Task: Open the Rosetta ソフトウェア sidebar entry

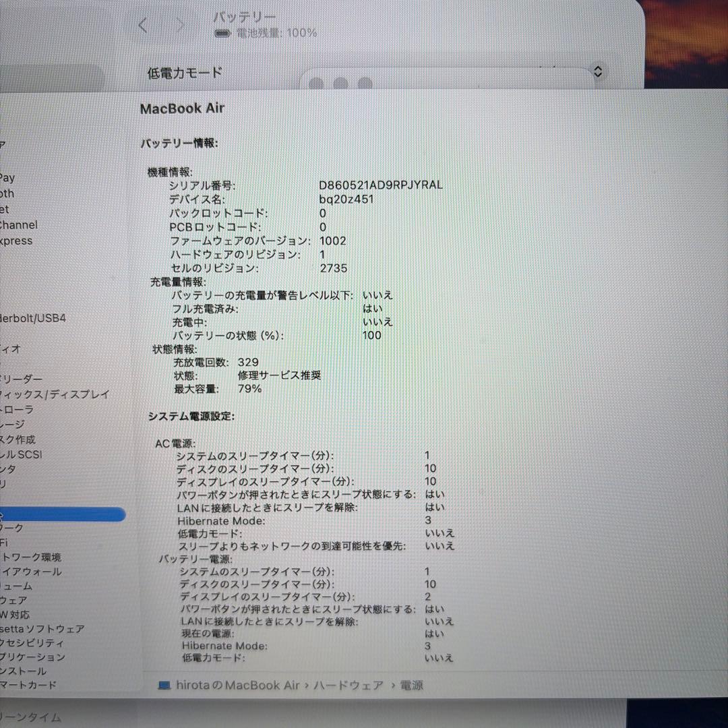Action: tap(42, 629)
